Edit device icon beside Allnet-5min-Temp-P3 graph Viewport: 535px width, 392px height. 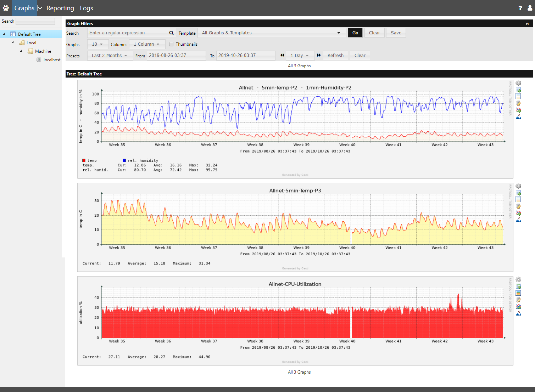(x=518, y=206)
